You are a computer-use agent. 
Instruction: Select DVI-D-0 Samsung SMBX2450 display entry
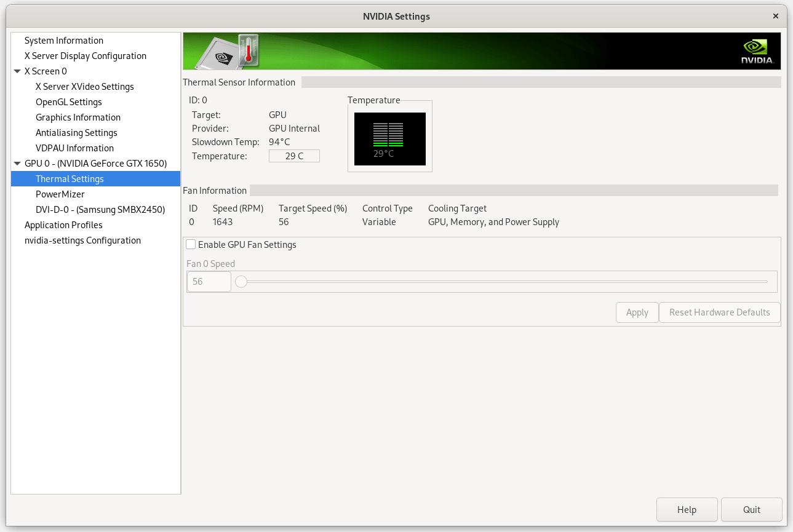click(101, 209)
